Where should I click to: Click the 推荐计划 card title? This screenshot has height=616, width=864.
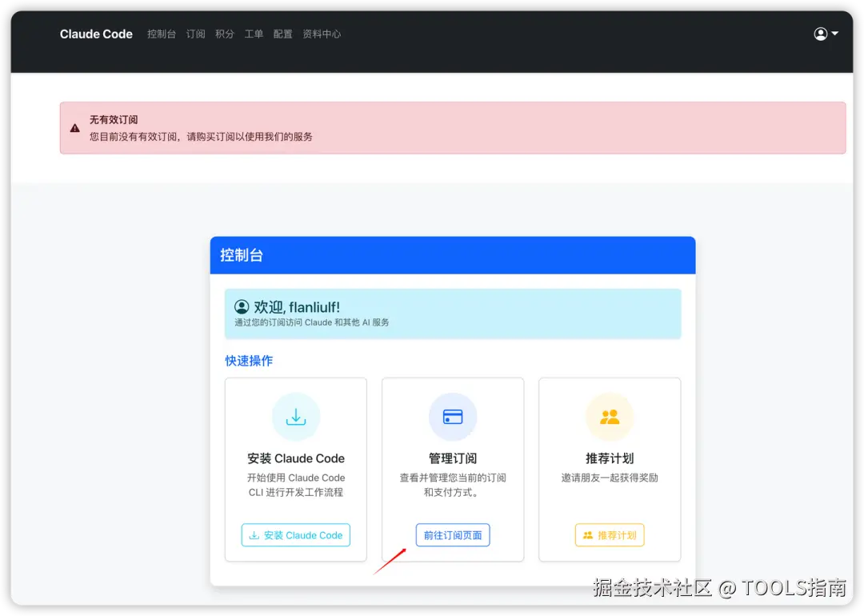(x=610, y=458)
